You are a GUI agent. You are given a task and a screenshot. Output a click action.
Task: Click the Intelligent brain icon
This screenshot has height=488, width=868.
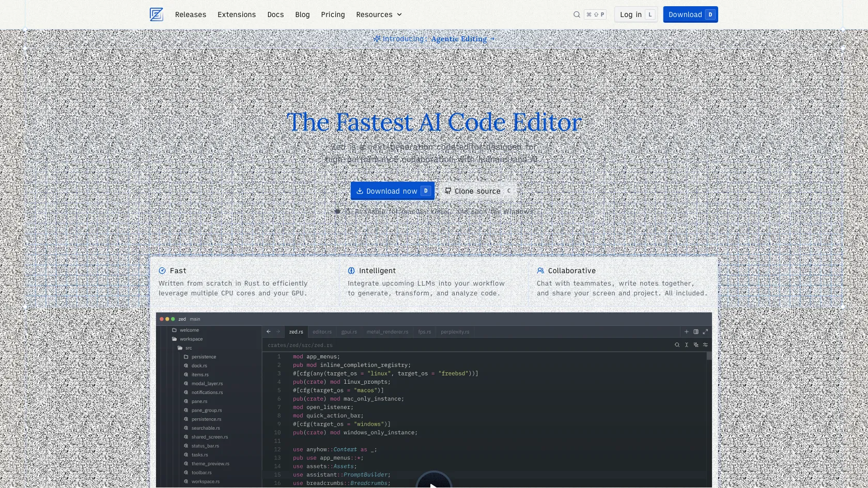tap(351, 271)
